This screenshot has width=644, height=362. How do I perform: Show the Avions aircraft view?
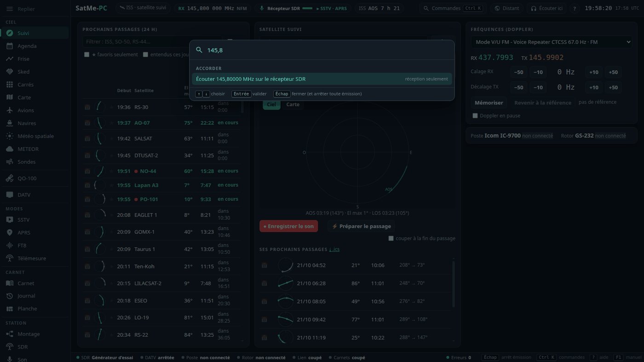[35, 110]
